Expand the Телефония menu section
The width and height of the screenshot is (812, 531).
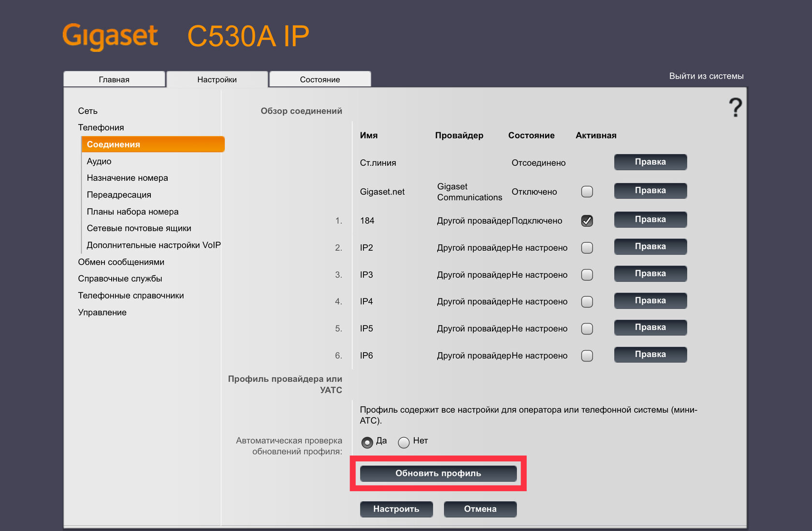click(x=101, y=128)
